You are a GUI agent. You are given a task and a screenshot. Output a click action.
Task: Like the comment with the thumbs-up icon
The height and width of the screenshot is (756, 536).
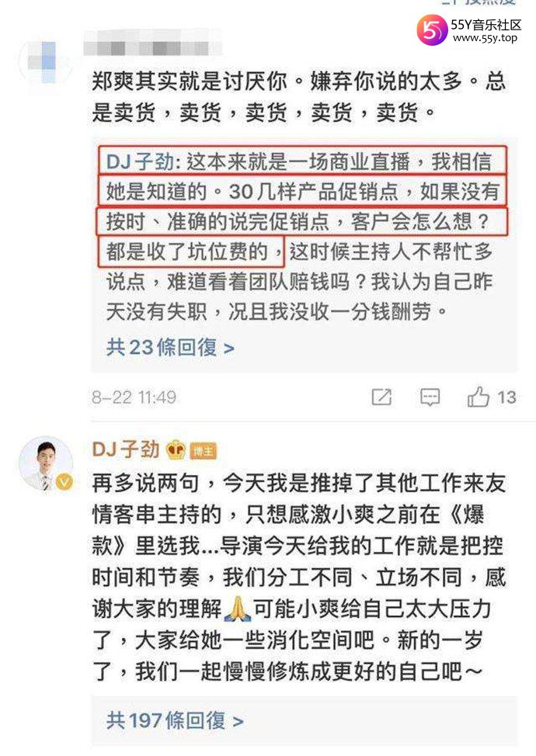(x=478, y=397)
